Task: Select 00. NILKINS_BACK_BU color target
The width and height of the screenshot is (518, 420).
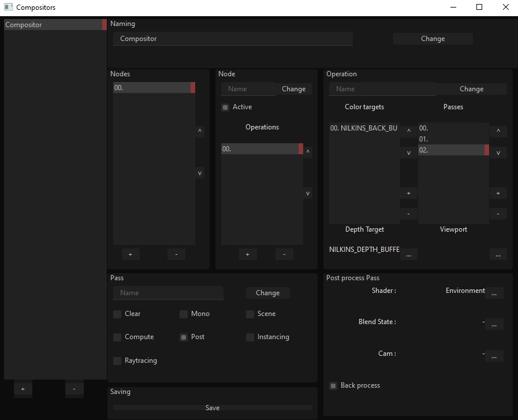Action: pyautogui.click(x=364, y=128)
